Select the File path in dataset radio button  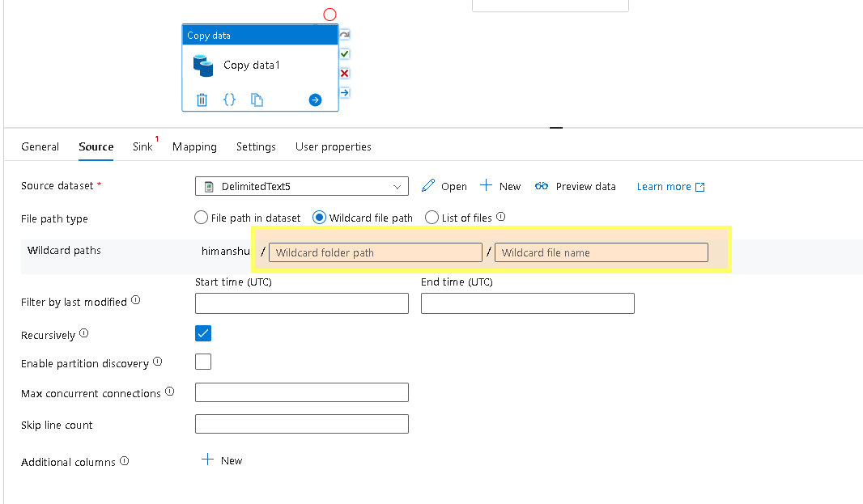pyautogui.click(x=202, y=218)
